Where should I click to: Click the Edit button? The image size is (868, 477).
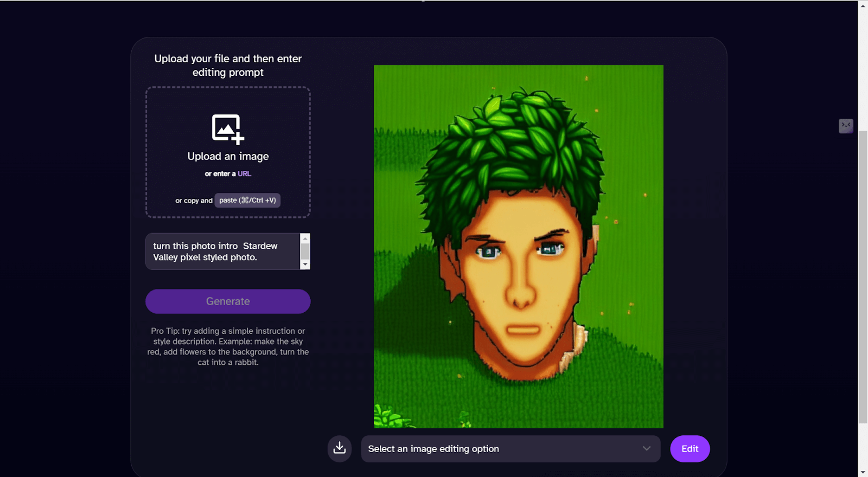[690, 449]
